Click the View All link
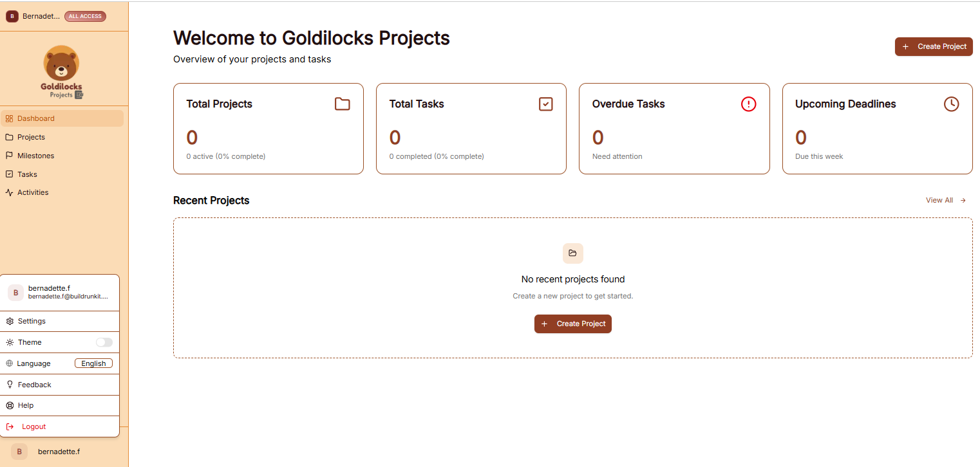This screenshot has height=467, width=980. coord(946,200)
